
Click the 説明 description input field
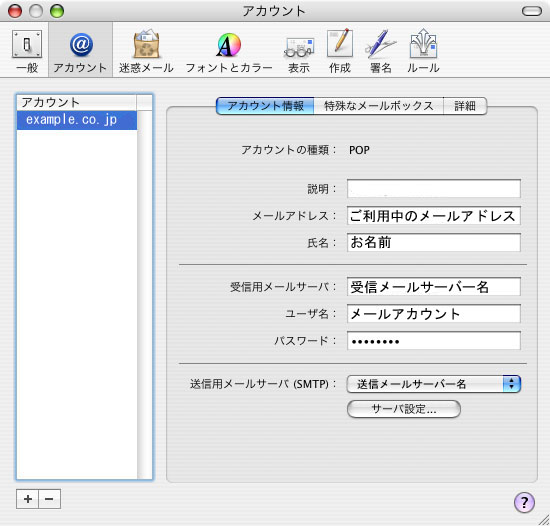[x=434, y=189]
